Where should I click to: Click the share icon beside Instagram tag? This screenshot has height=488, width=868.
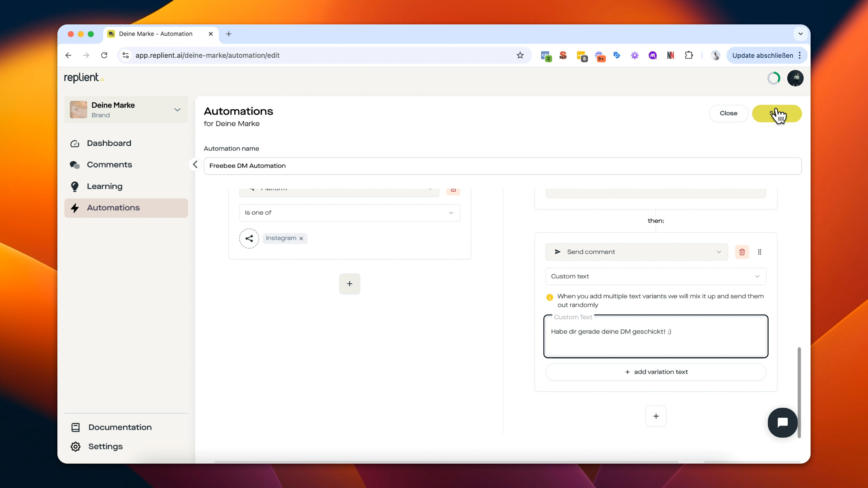click(249, 239)
